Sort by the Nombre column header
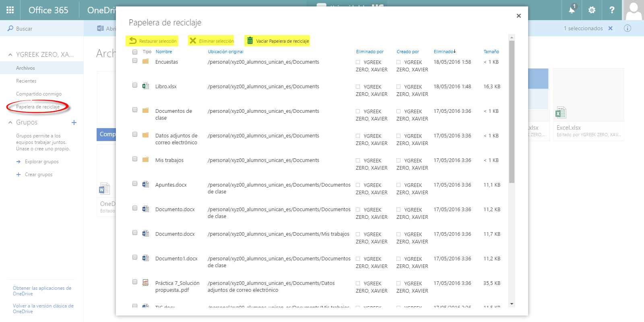Viewport: 644px width, 322px height. click(x=164, y=52)
